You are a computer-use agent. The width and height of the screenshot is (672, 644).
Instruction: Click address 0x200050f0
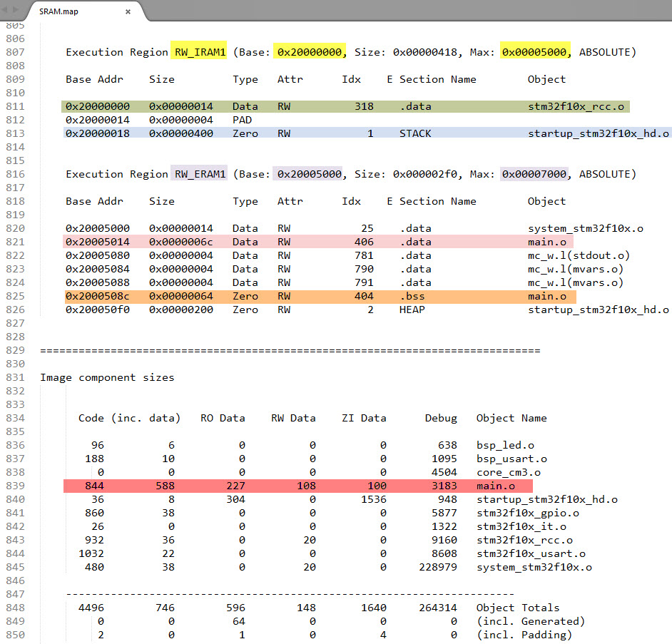(x=98, y=310)
